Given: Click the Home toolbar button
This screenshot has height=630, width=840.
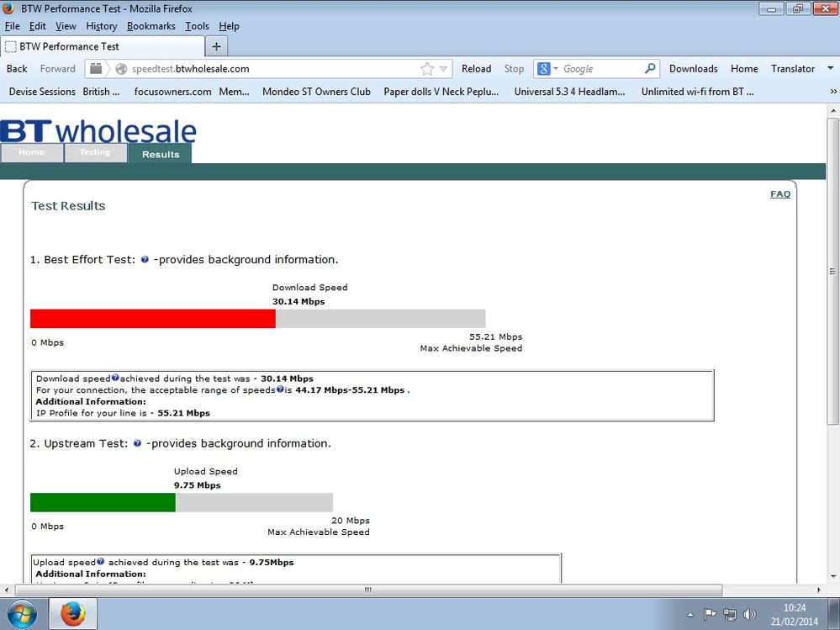Looking at the screenshot, I should 744,69.
